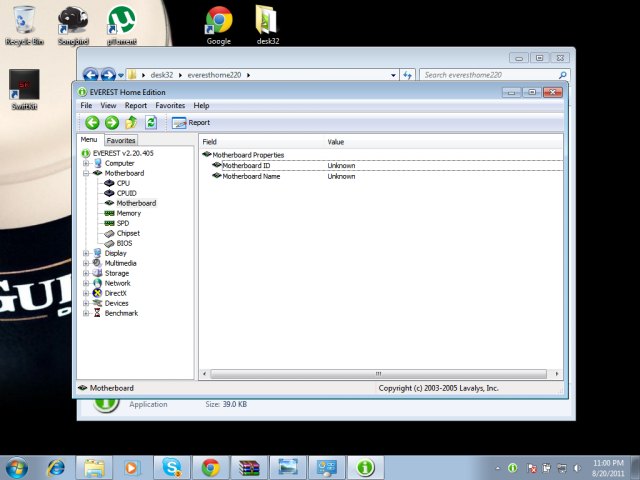Click the scrollbar right arrow in details pane
The height and width of the screenshot is (480, 640).
coord(557,374)
